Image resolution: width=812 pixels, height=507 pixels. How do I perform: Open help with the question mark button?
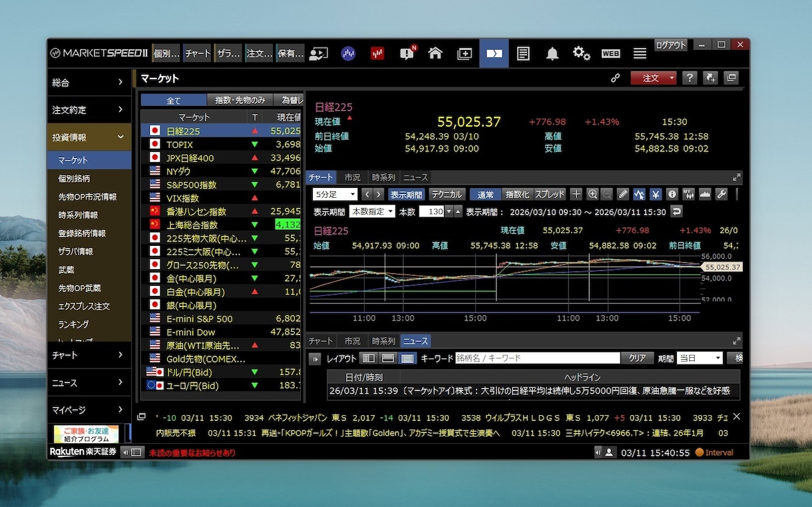(x=690, y=78)
